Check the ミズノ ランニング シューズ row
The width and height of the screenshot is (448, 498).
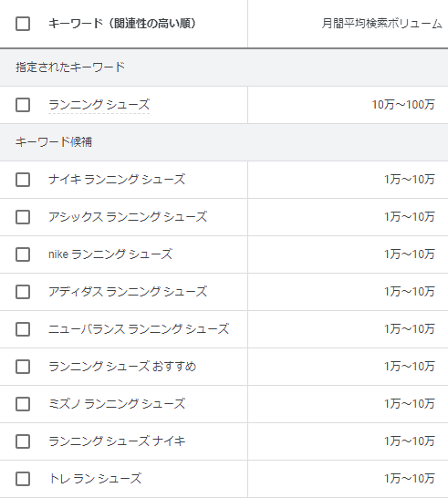[23, 404]
